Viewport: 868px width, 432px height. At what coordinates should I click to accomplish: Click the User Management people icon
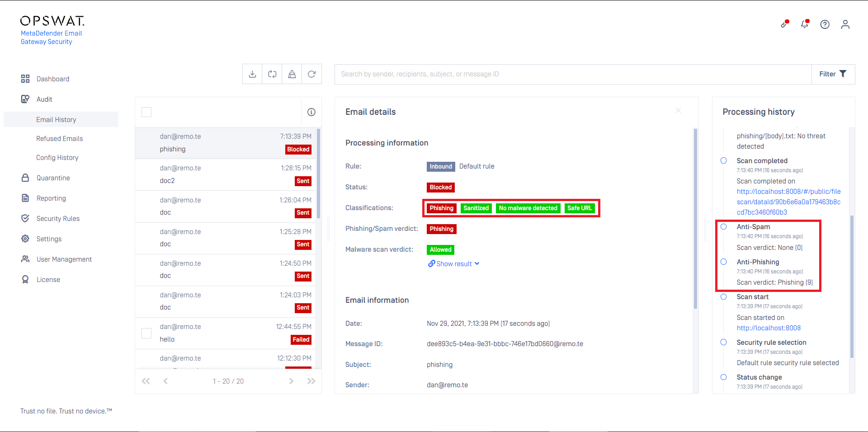point(25,259)
